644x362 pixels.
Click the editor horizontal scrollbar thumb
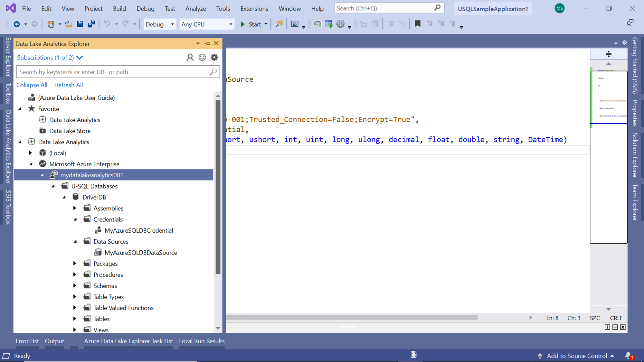point(351,318)
